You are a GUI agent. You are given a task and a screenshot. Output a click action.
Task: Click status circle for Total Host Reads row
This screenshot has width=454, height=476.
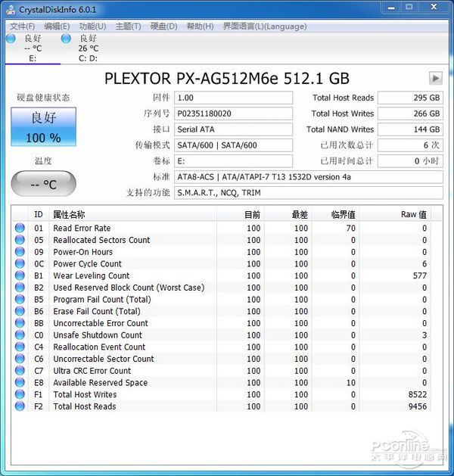click(20, 406)
